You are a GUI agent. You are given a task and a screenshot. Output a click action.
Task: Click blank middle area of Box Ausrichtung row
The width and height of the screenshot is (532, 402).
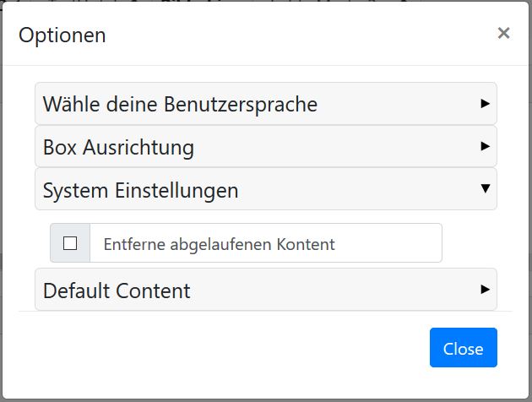pyautogui.click(x=338, y=147)
